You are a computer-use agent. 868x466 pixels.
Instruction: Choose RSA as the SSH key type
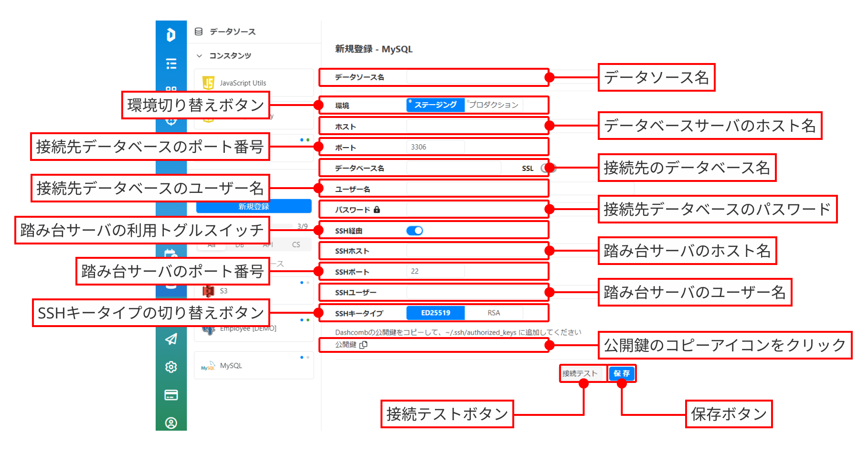point(494,313)
